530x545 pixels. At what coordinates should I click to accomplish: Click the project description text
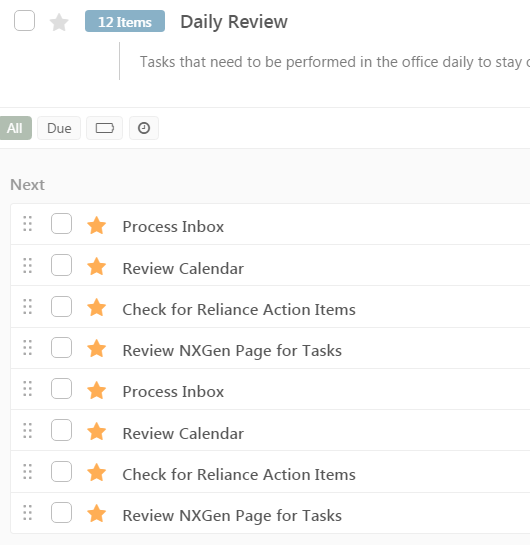335,62
